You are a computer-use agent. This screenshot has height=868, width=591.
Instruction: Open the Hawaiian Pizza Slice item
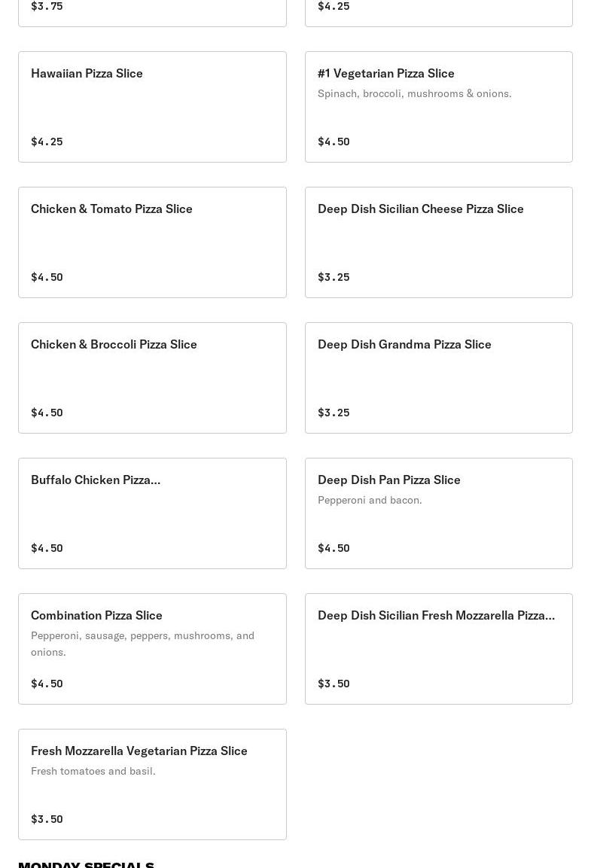pos(152,107)
